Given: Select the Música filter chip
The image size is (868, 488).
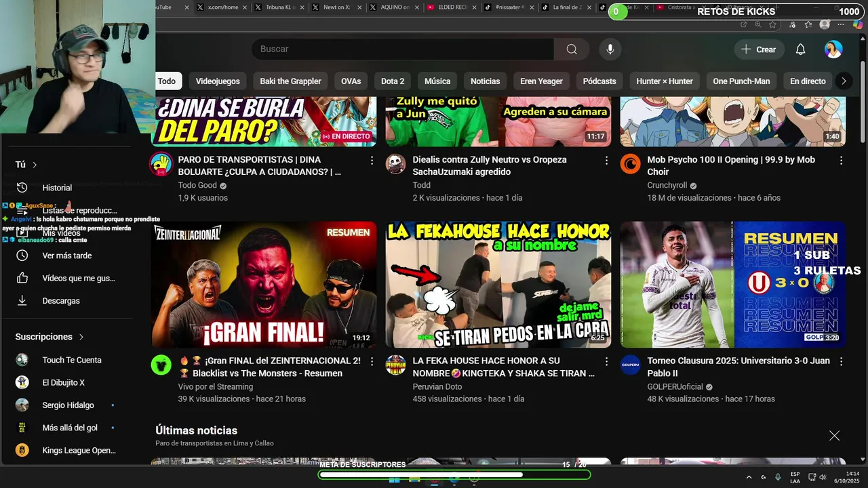Looking at the screenshot, I should click(437, 81).
